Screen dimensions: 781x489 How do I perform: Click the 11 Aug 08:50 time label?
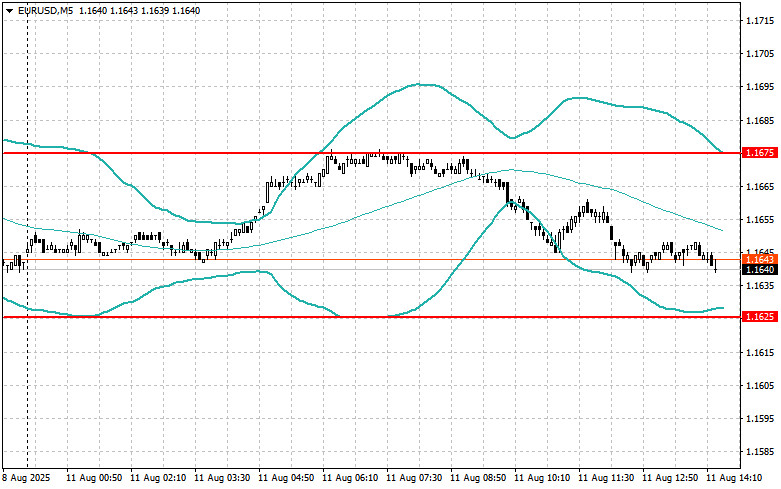click(478, 478)
